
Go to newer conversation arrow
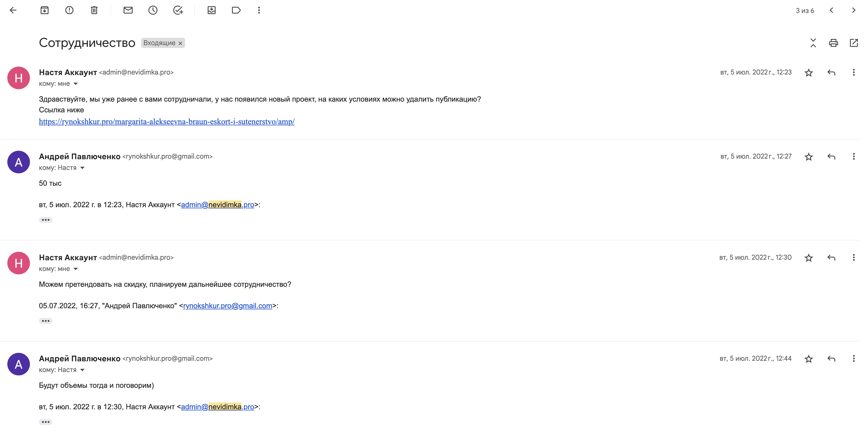coord(831,10)
